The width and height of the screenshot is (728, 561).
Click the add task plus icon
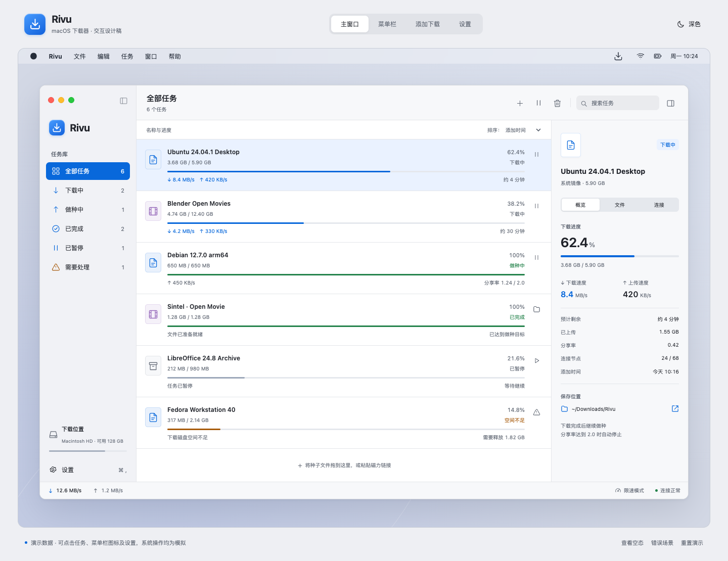pyautogui.click(x=520, y=103)
